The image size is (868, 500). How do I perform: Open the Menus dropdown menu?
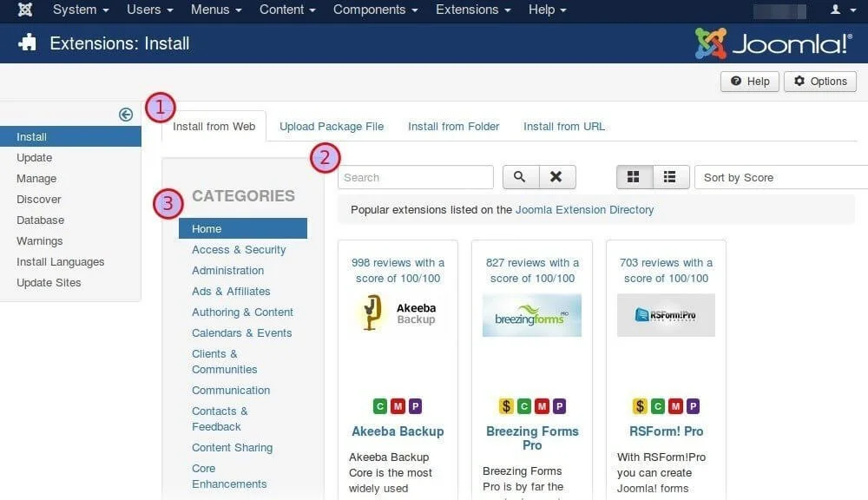pos(216,10)
